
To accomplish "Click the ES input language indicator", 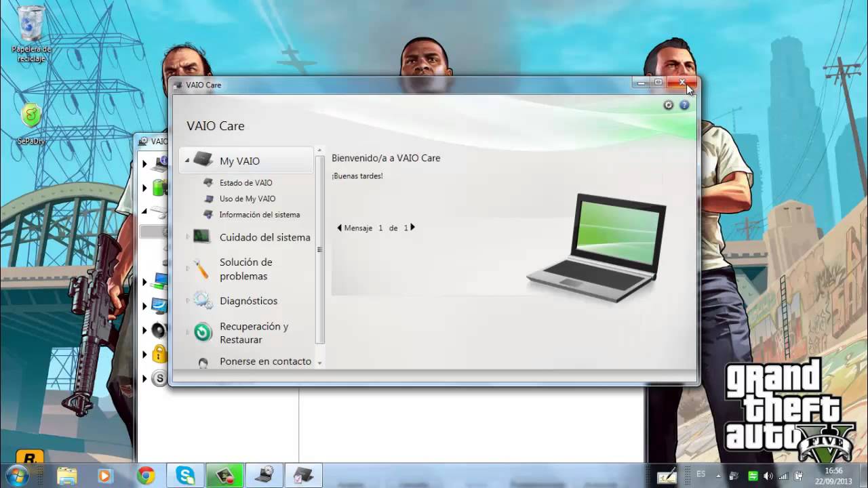I will point(701,475).
